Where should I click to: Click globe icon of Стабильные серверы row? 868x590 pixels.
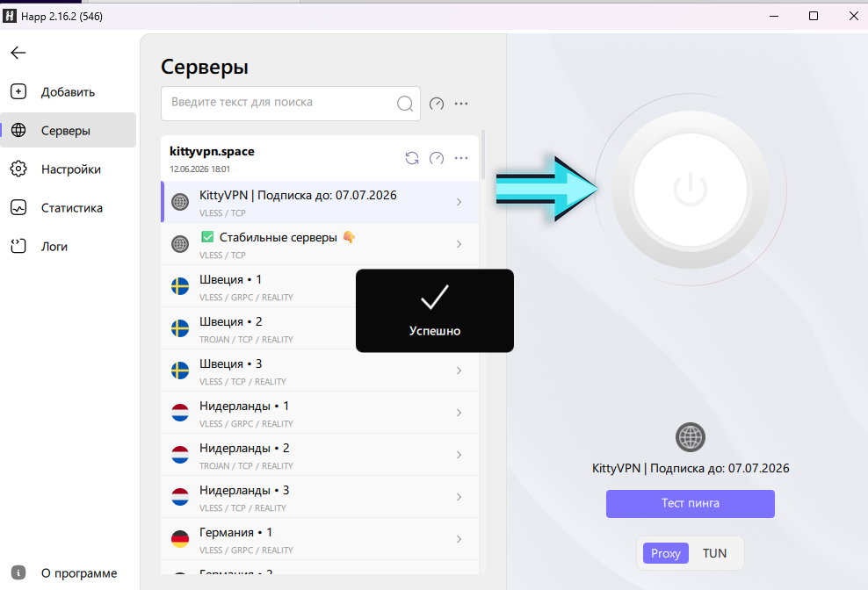click(x=180, y=244)
